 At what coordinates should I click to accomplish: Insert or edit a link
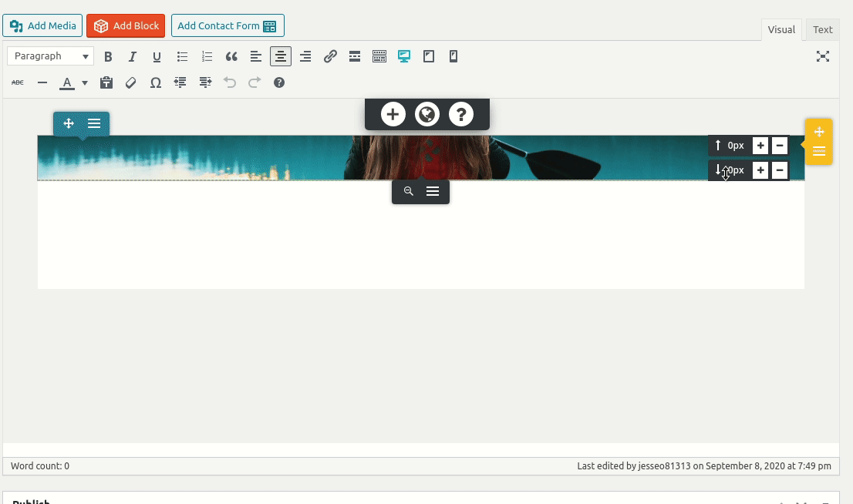coord(330,56)
